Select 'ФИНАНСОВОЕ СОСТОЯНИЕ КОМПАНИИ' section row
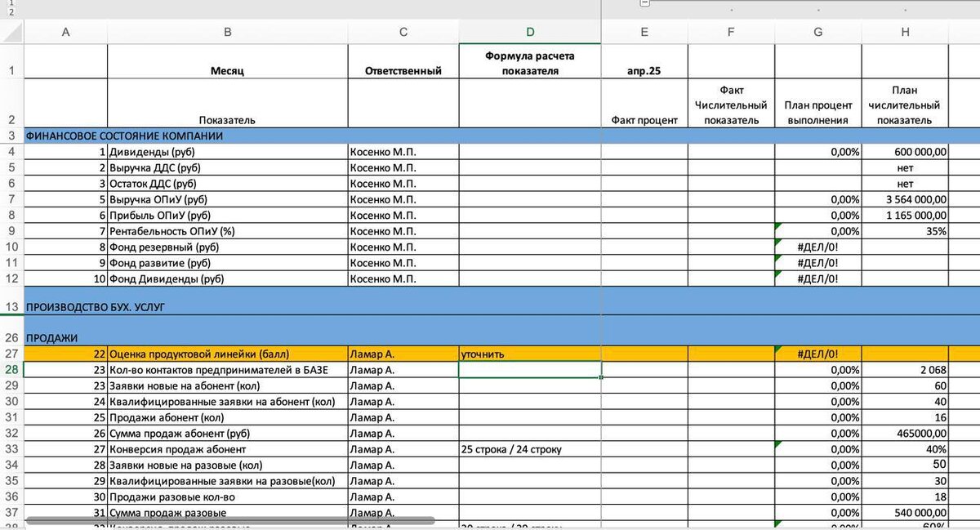Viewport: 980px width, 530px height. (501, 136)
